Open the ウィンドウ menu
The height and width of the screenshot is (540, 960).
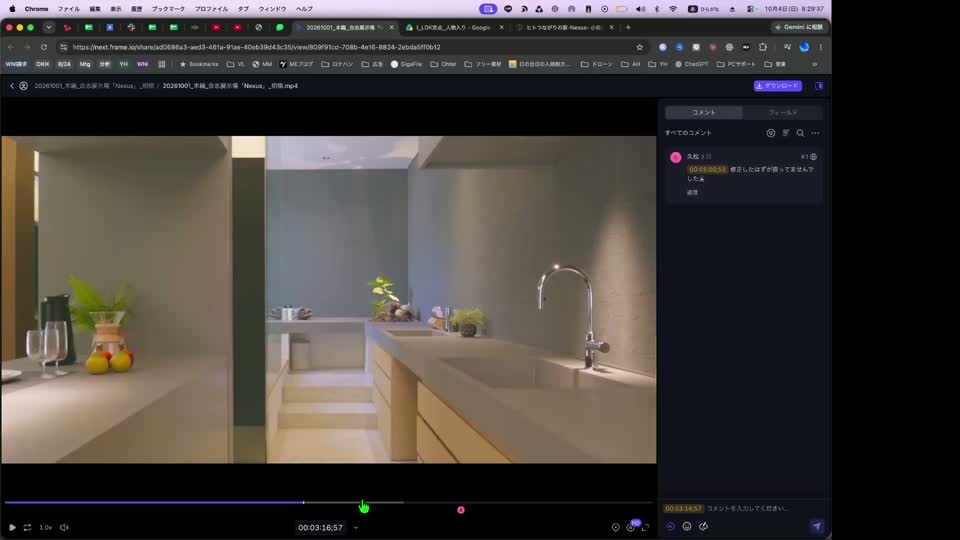click(272, 9)
